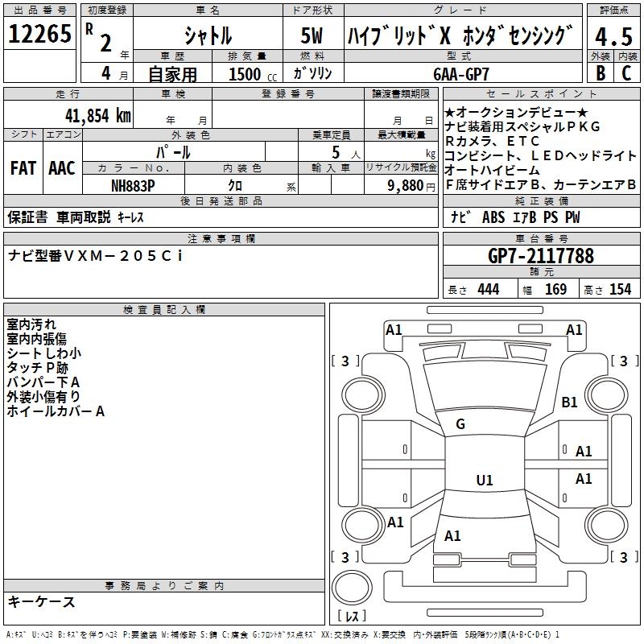Select registration month value 4
Viewport: 644px width, 644px height.
106,73
